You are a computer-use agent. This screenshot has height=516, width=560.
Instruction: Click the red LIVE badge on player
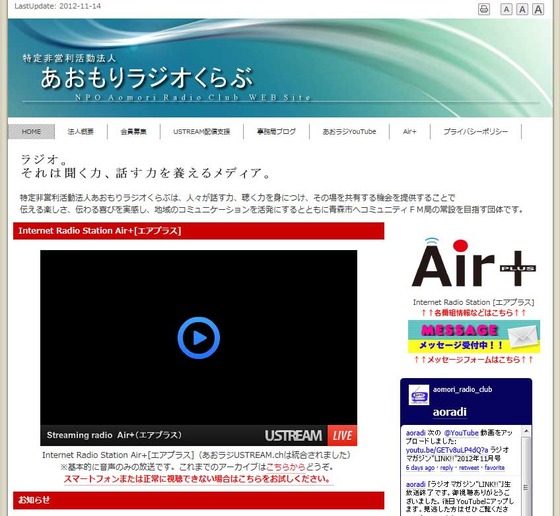coord(342,435)
